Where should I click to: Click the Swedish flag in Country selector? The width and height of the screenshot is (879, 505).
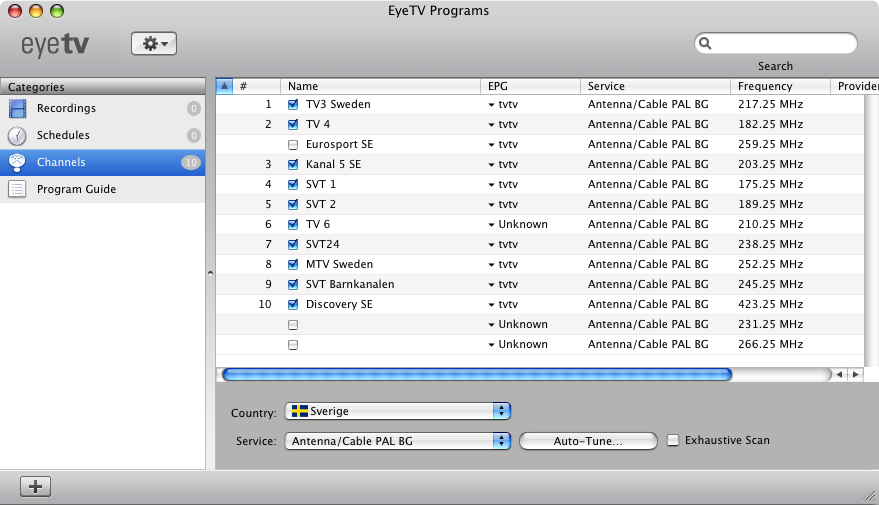(299, 411)
